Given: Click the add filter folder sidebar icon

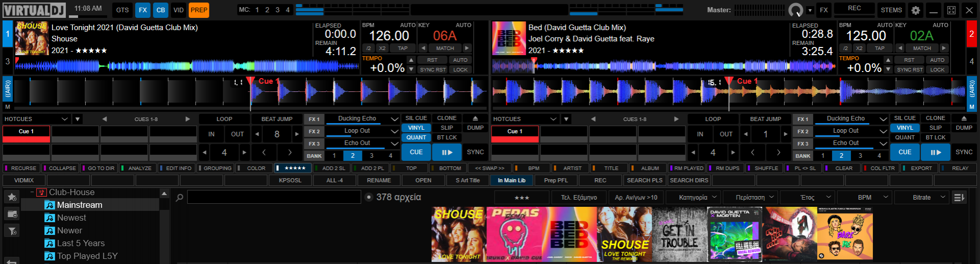Looking at the screenshot, I should click(x=12, y=231).
